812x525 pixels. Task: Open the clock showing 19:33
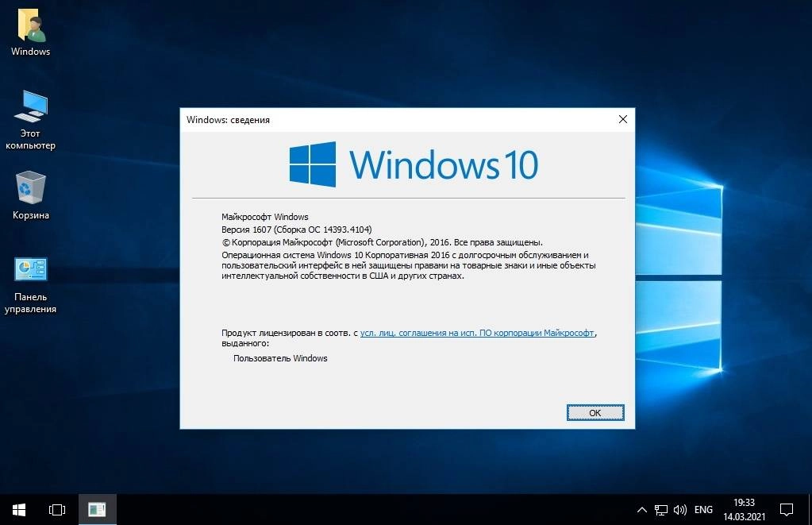[x=745, y=510]
